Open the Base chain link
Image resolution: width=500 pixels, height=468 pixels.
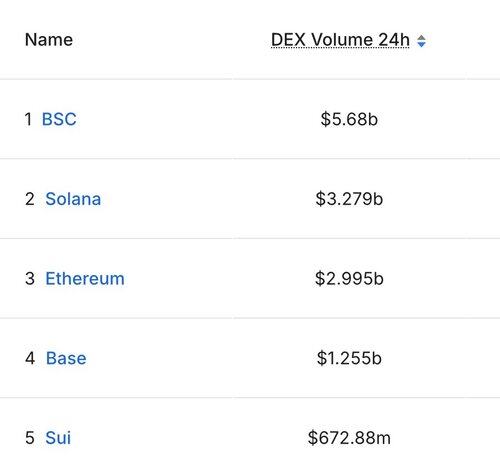tap(66, 358)
